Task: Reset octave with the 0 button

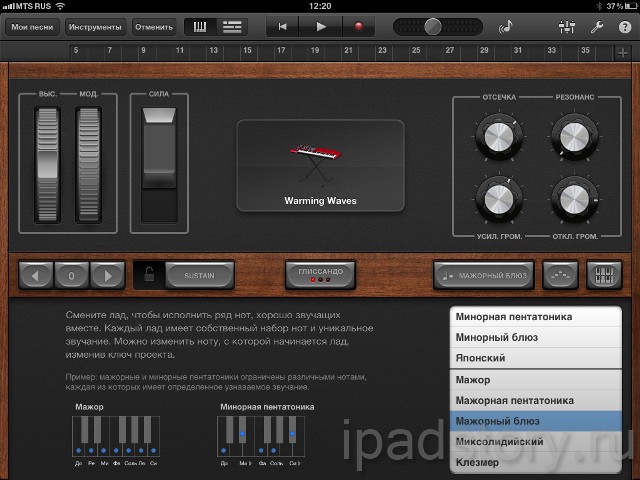Action: coord(71,276)
